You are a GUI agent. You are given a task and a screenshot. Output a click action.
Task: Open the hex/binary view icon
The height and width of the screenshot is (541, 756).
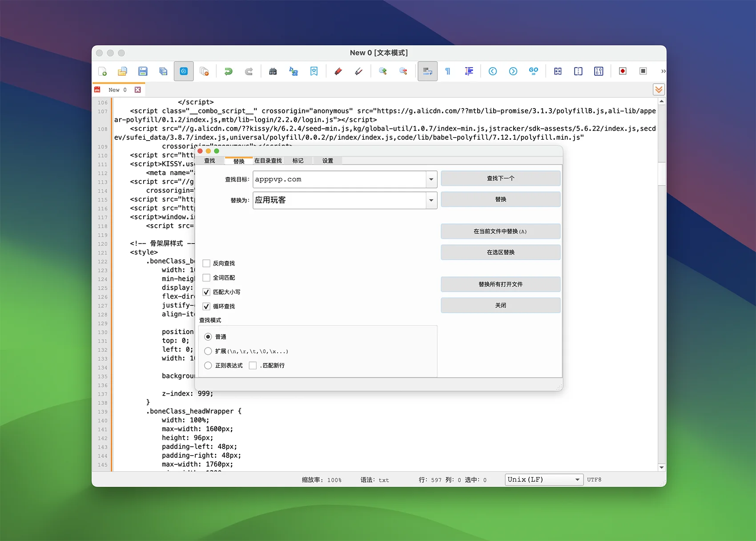click(x=599, y=71)
